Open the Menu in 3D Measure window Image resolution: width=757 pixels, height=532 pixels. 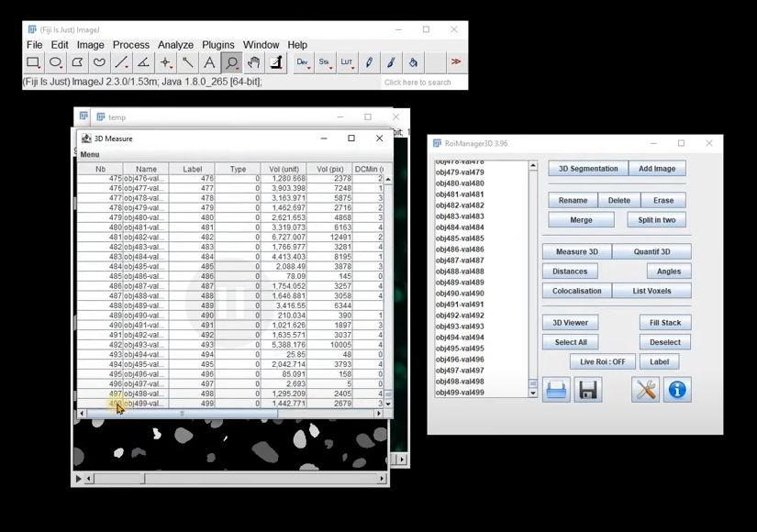click(89, 154)
